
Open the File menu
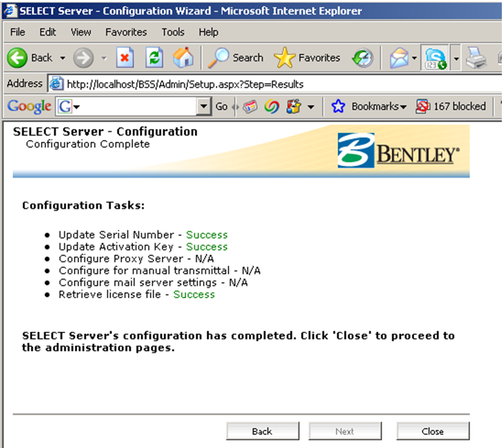coord(18,32)
